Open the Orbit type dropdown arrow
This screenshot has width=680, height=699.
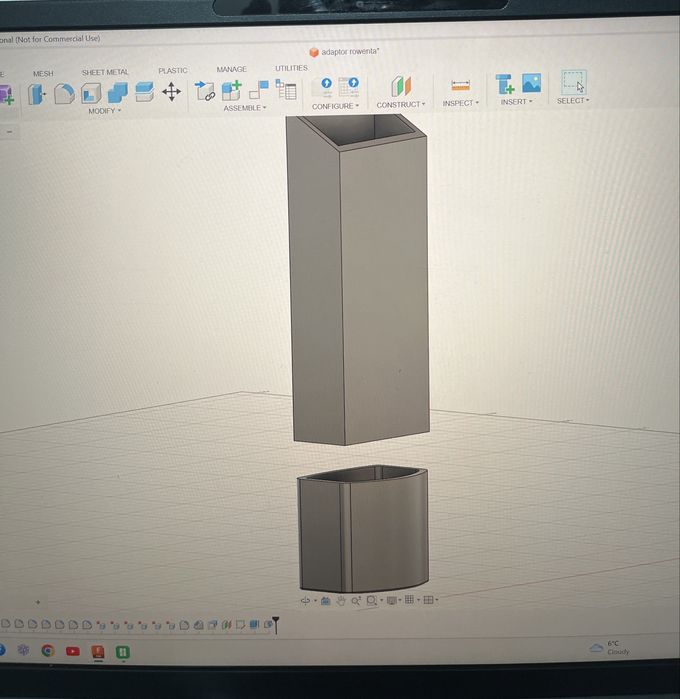(x=315, y=601)
